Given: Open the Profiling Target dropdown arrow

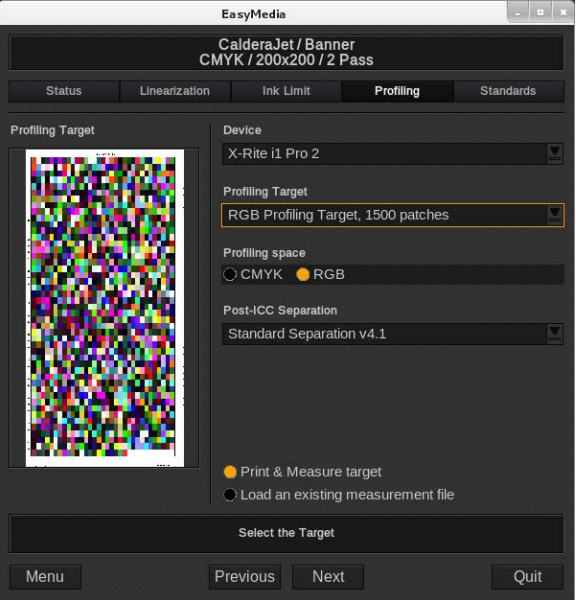Looking at the screenshot, I should pyautogui.click(x=555, y=215).
